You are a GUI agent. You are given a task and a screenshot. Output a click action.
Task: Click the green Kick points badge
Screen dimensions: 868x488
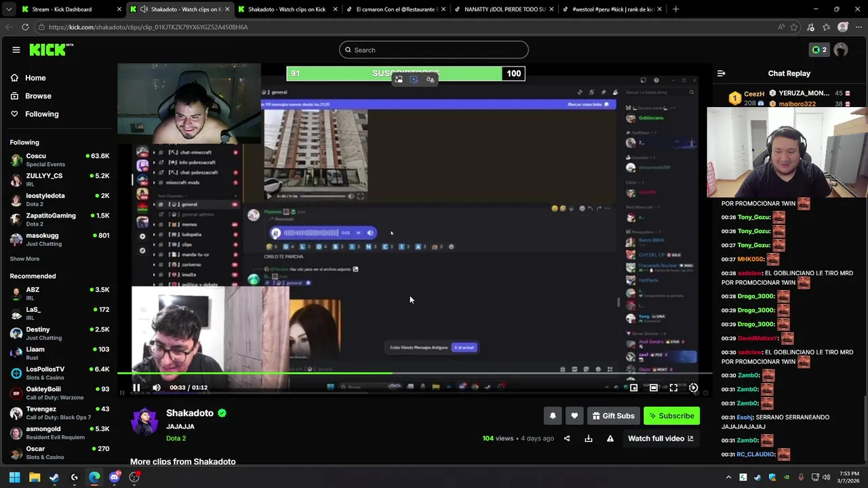coord(819,49)
